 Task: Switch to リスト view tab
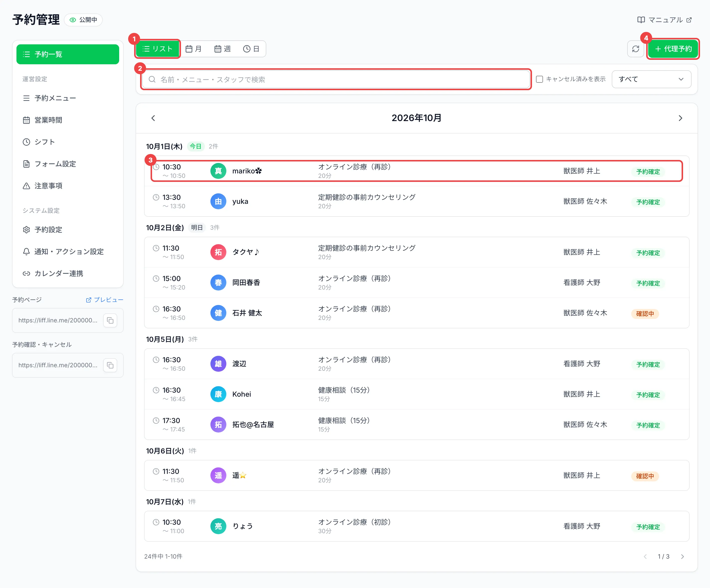158,49
